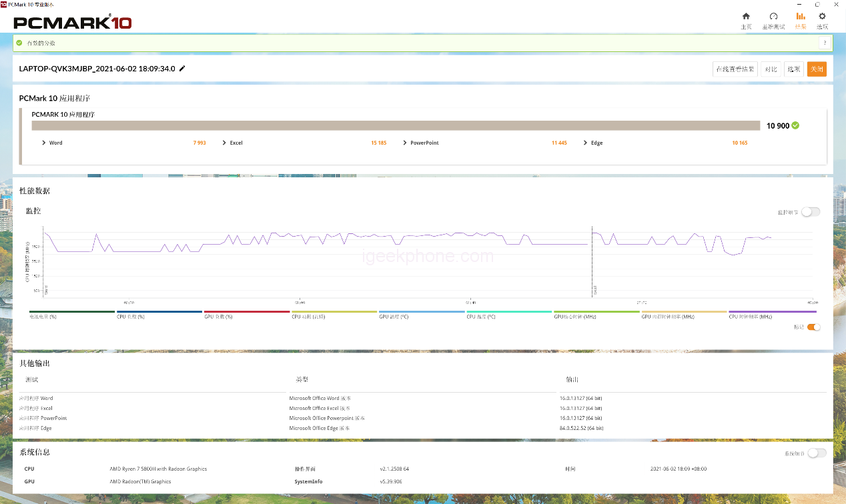This screenshot has height=504, width=846.
Task: Expand the PowerPoint score row
Action: 404,143
